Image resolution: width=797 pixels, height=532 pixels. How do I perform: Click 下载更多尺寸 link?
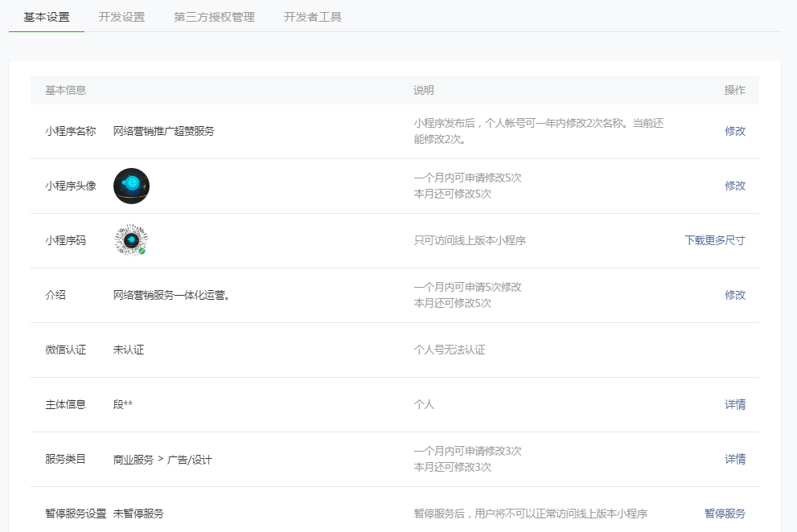click(x=715, y=240)
